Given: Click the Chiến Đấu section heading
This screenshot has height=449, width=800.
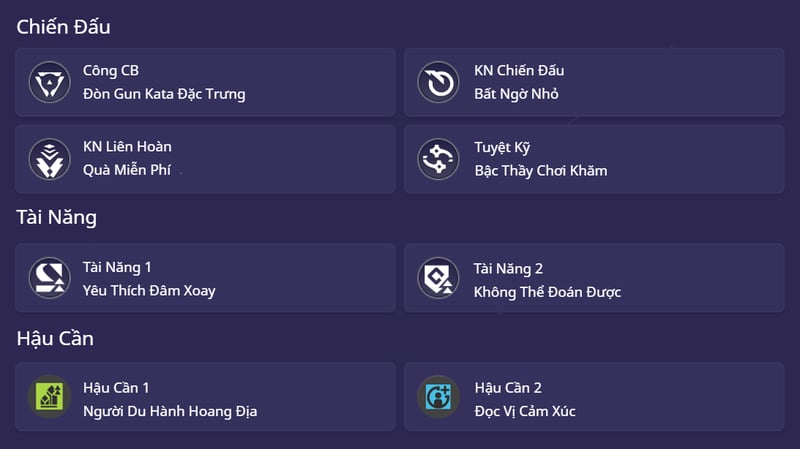Looking at the screenshot, I should [x=64, y=27].
